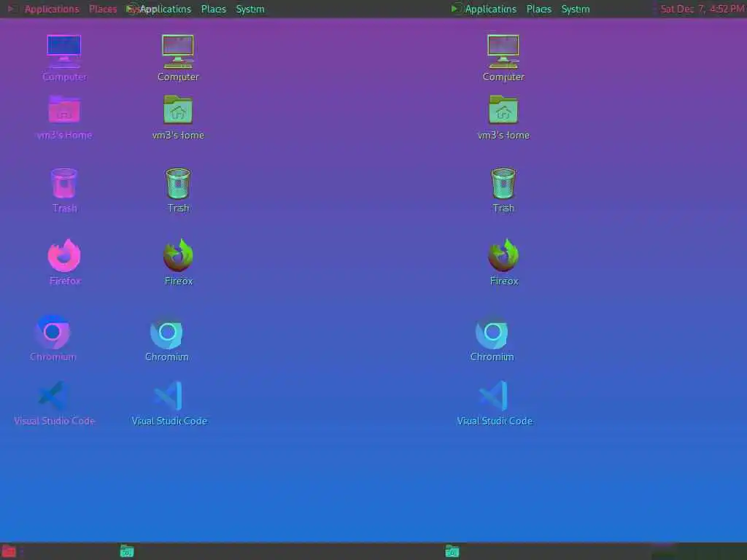Screen dimensions: 747x560
Task: Open the green Computer icon in the rightmost copy
Action: point(503,52)
